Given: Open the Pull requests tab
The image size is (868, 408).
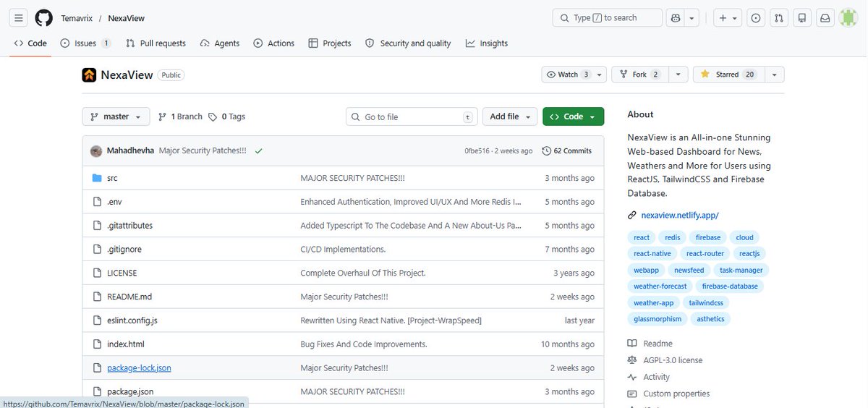Looking at the screenshot, I should 156,43.
